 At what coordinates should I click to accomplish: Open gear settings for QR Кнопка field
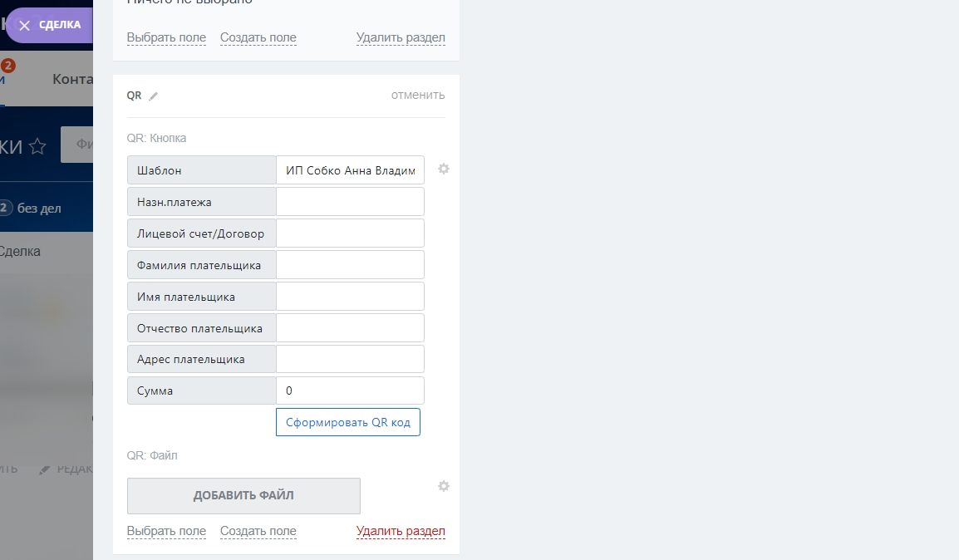click(444, 169)
